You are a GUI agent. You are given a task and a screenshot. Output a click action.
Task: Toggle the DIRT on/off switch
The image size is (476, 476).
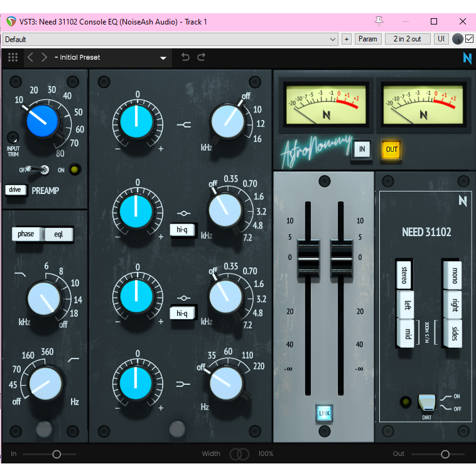click(x=426, y=402)
